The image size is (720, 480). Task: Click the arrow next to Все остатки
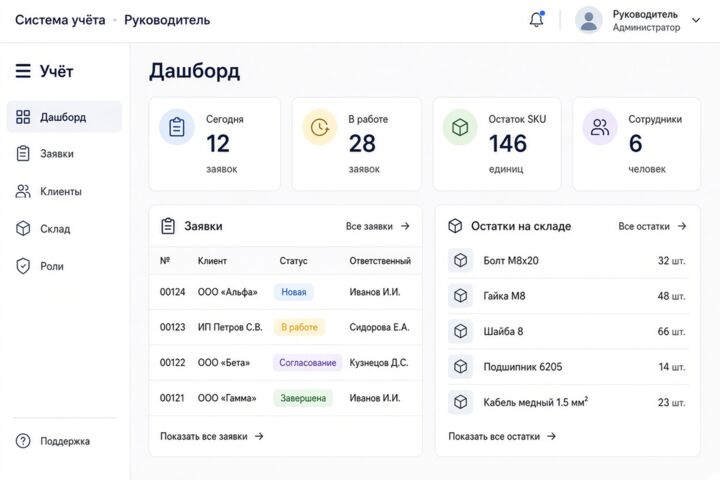pos(682,226)
